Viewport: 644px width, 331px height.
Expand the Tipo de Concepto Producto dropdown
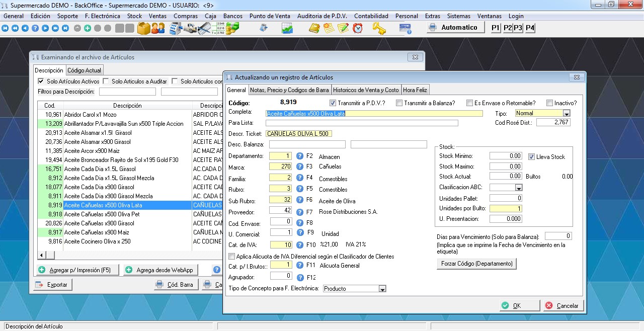pos(382,289)
